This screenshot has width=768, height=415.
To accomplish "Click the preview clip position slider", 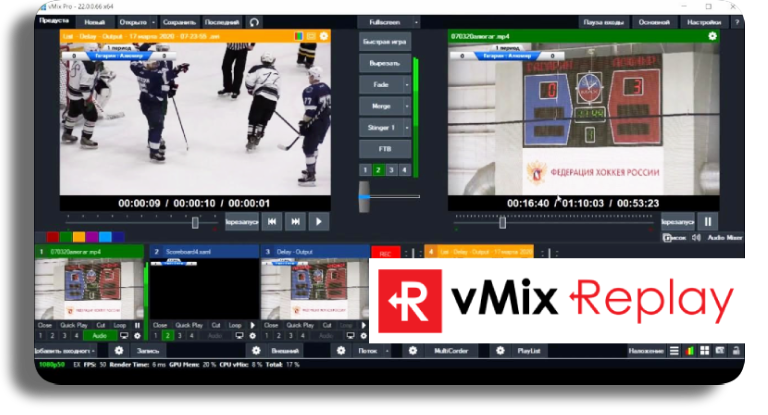I will (195, 223).
